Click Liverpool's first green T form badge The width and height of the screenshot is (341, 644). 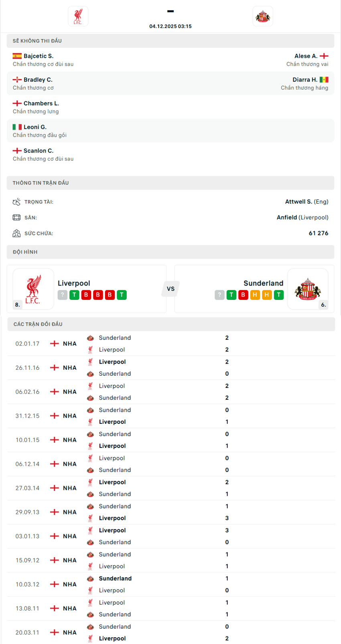(x=74, y=295)
